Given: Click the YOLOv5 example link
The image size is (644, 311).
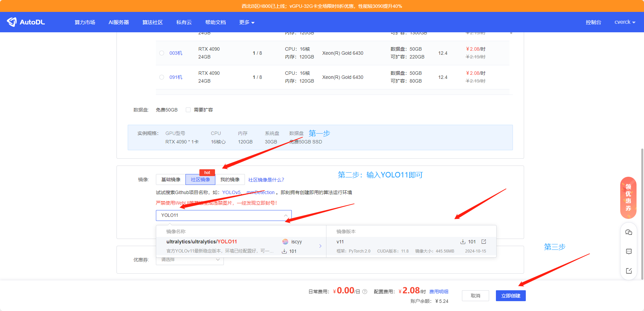Looking at the screenshot, I should point(231,192).
